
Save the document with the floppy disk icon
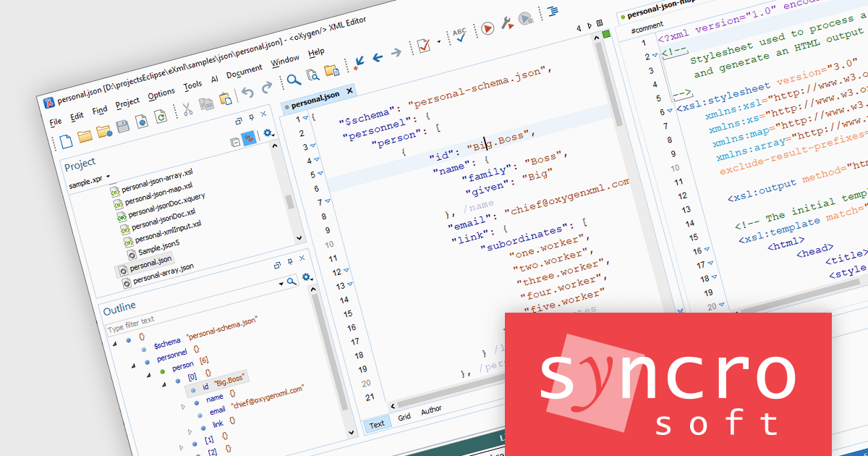[122, 127]
